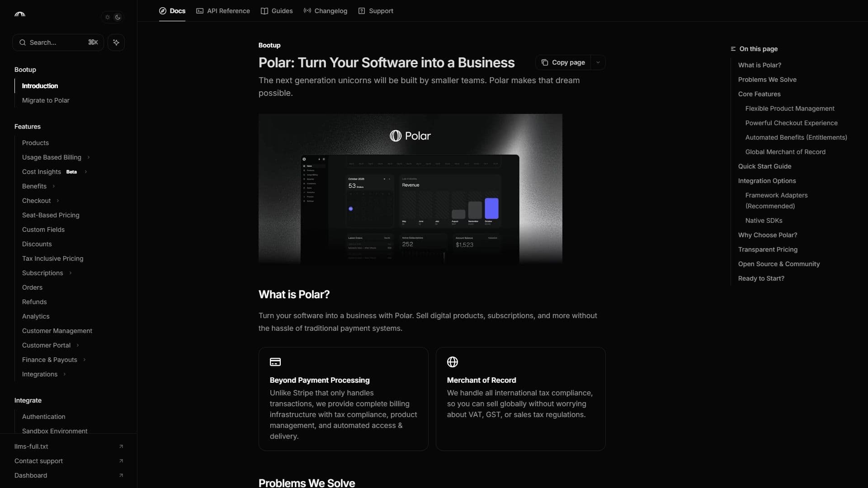Click the credit card icon on Beyond Payment Processing
The height and width of the screenshot is (488, 868).
tap(275, 362)
